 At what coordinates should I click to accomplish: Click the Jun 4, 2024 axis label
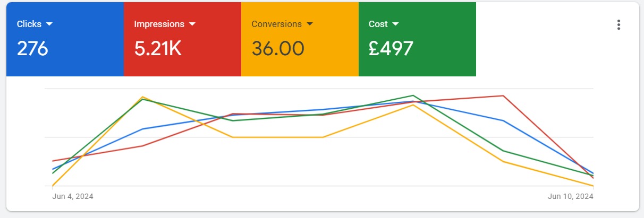73,196
